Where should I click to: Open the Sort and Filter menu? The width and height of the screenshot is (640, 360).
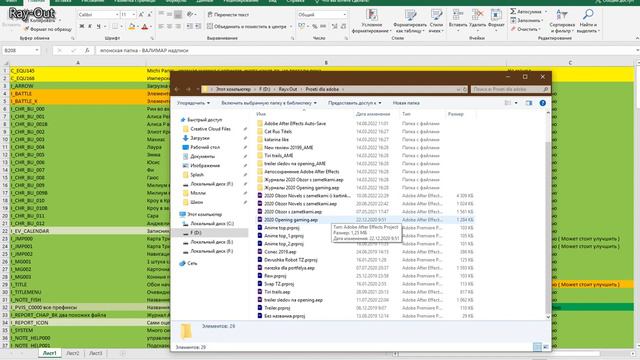562,21
